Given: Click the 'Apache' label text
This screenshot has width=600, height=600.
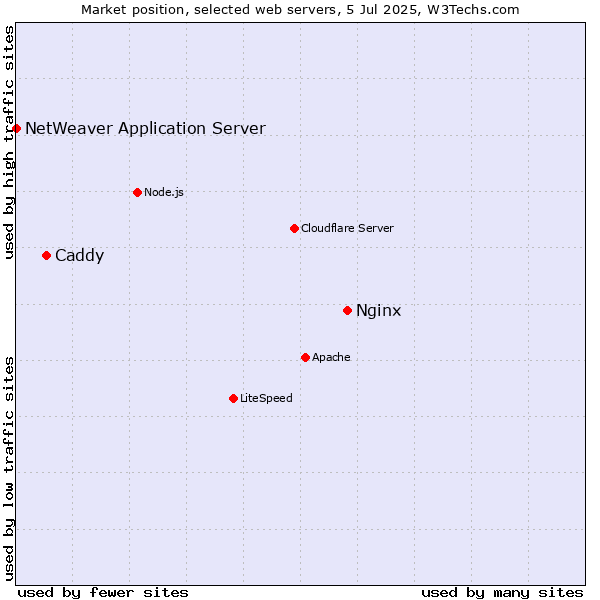Looking at the screenshot, I should tap(331, 357).
